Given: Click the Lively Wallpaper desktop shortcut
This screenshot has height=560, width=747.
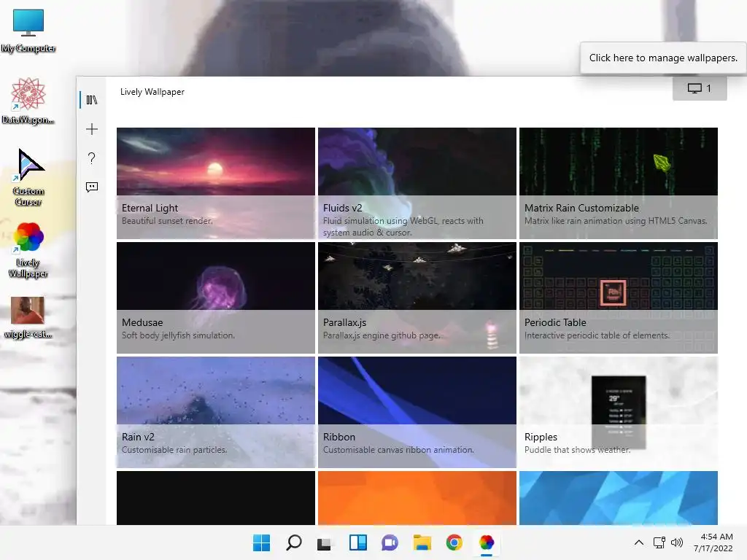Looking at the screenshot, I should (x=28, y=250).
